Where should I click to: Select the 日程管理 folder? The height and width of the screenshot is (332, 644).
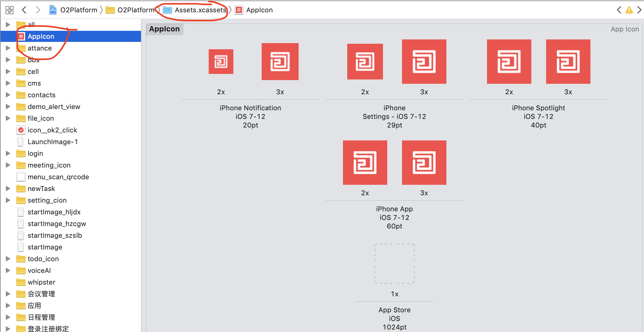click(x=71, y=317)
